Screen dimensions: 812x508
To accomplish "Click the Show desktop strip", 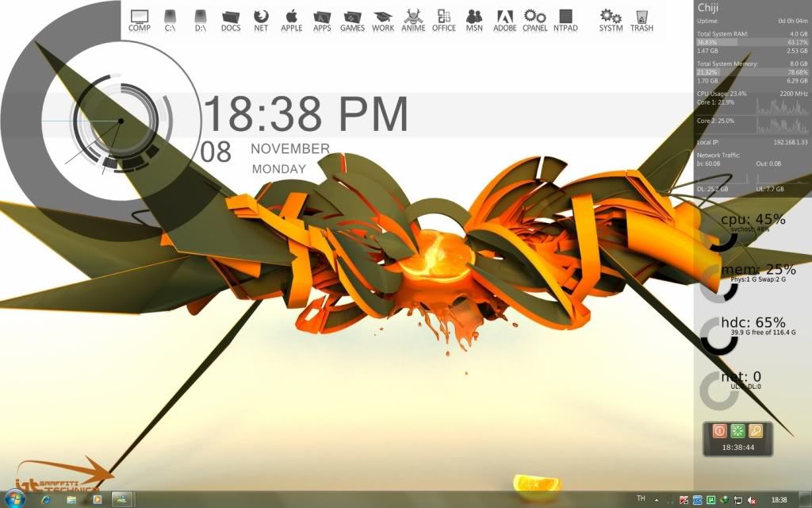I will coord(806,500).
